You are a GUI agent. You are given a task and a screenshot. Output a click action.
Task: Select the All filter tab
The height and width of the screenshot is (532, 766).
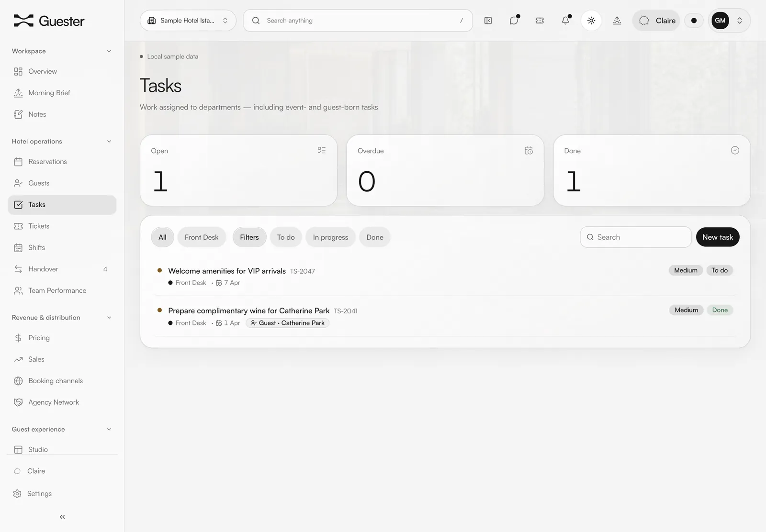162,237
